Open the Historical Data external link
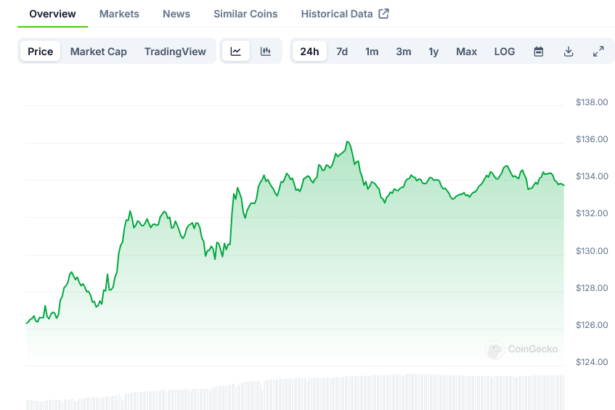 [345, 14]
